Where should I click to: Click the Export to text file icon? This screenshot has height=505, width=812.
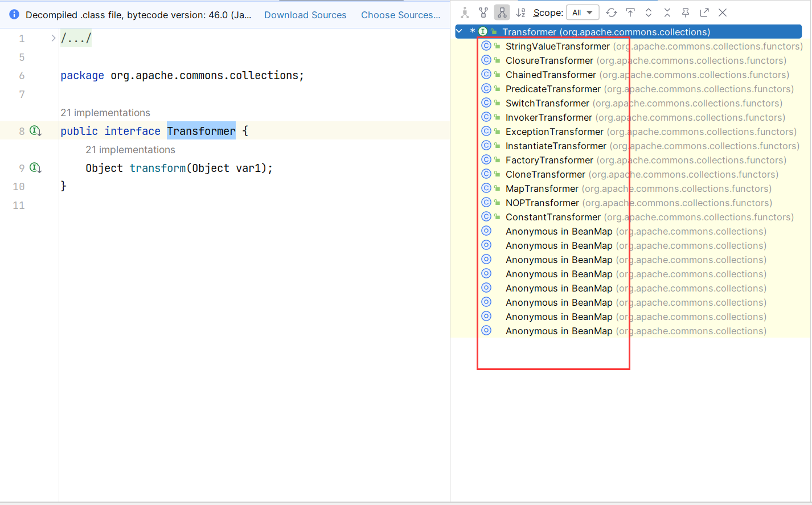704,13
